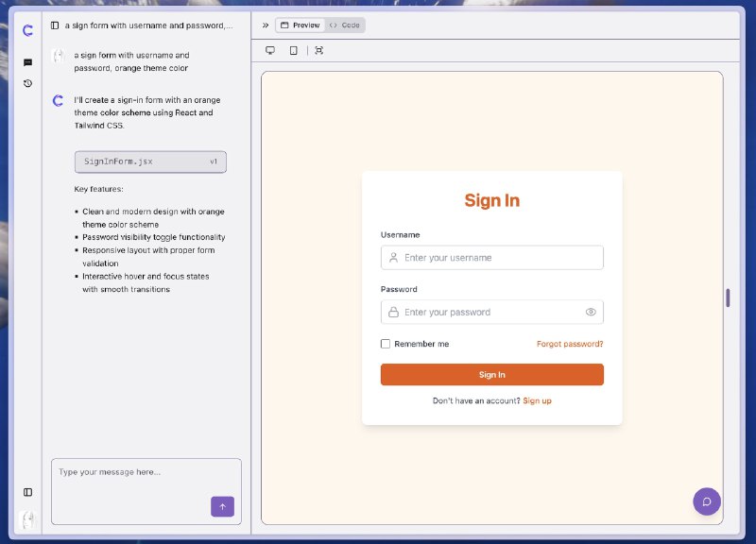Toggle password visibility eye icon
Screen dimensions: 756x544
point(591,312)
